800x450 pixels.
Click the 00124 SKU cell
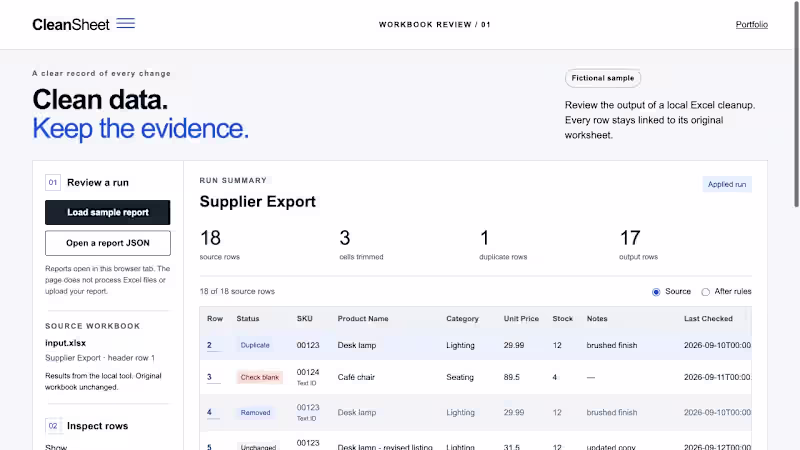308,372
